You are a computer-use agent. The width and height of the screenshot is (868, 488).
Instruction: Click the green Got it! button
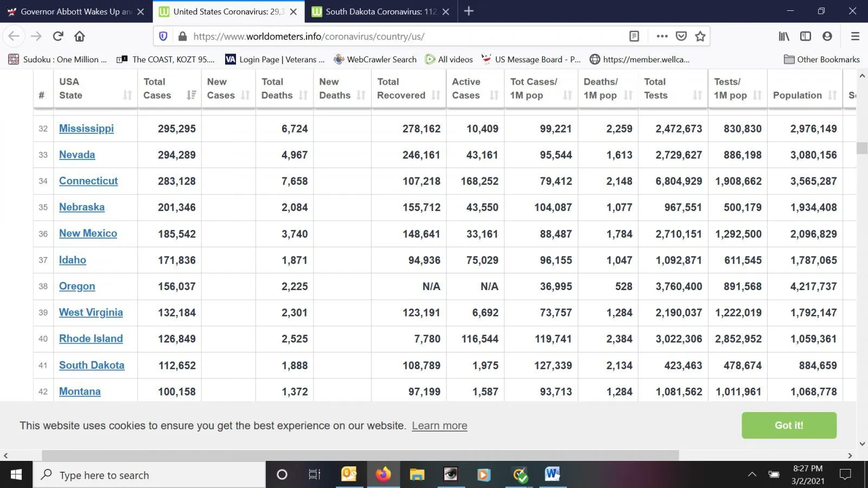pyautogui.click(x=789, y=426)
